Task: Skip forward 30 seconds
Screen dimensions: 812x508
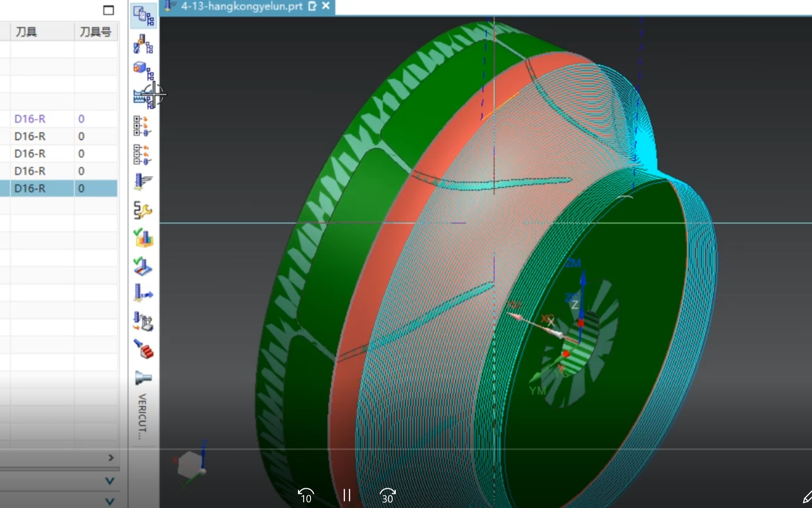Action: point(387,496)
